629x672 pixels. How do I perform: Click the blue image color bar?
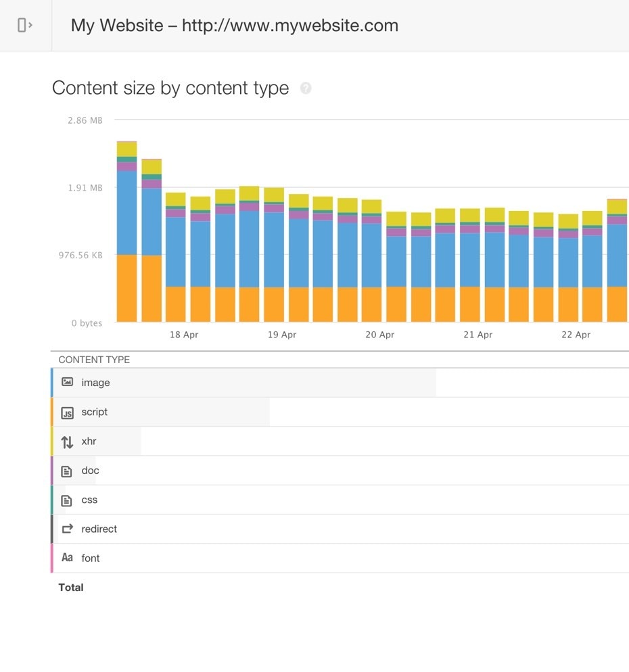(52, 383)
